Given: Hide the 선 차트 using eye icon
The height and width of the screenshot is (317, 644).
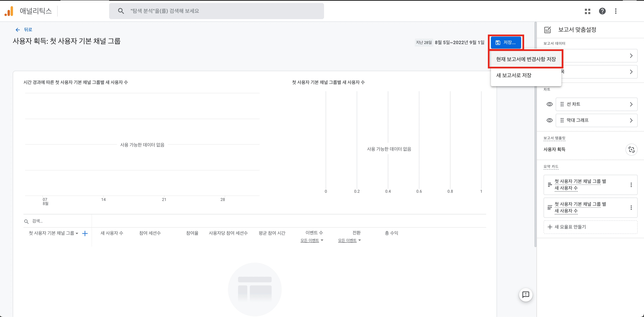Looking at the screenshot, I should (x=549, y=104).
